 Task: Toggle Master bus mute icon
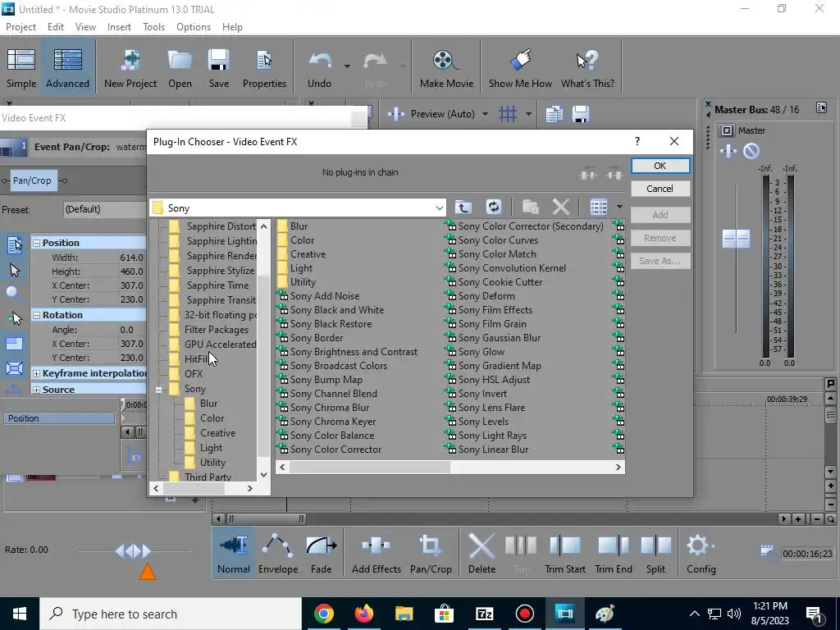[751, 151]
